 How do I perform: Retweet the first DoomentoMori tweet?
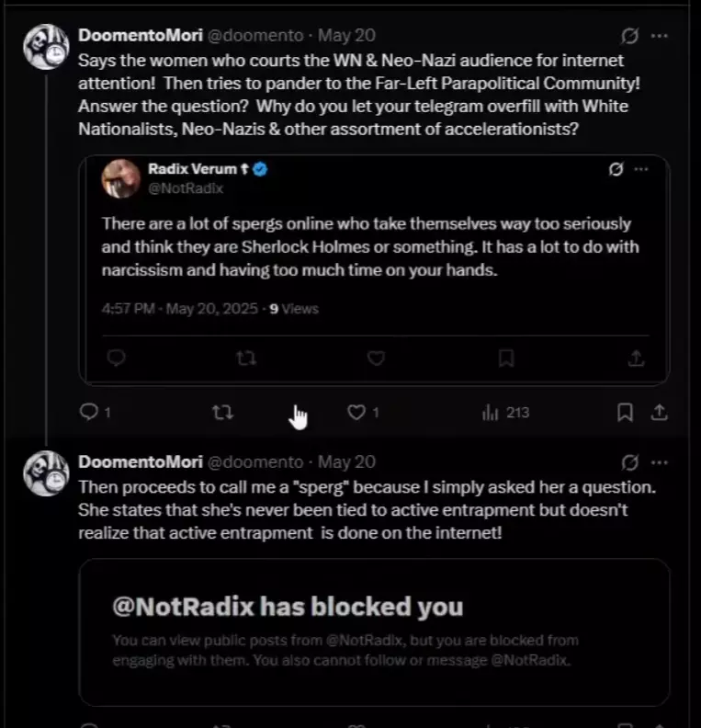pyautogui.click(x=222, y=413)
